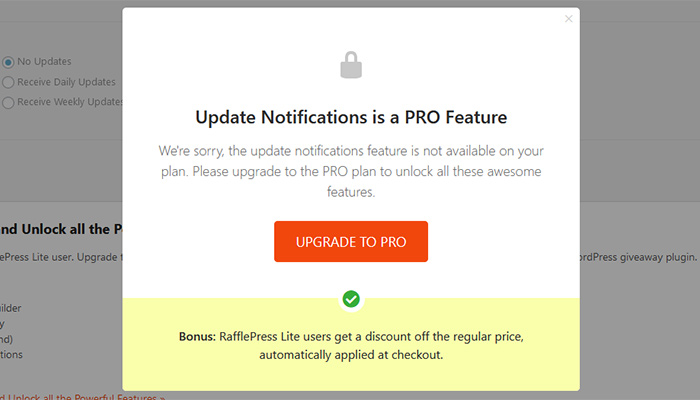Click the UPGRADE TO PRO button
The height and width of the screenshot is (400, 700).
coord(351,242)
